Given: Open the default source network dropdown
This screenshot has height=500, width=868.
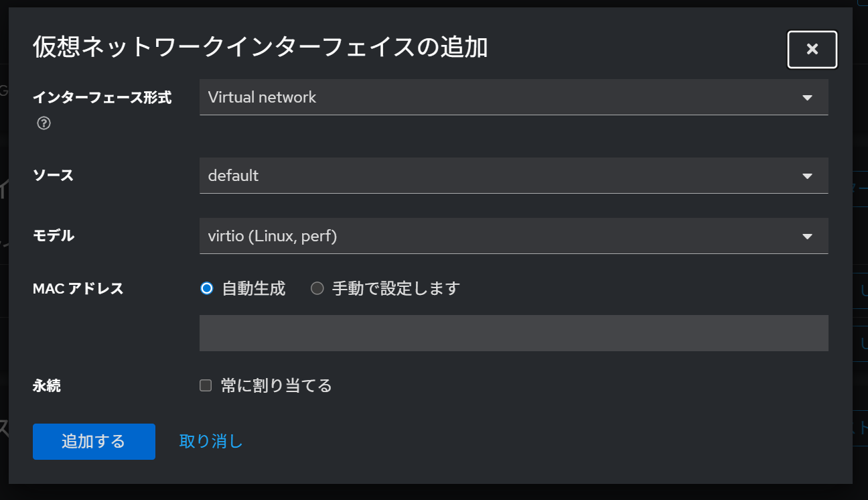Looking at the screenshot, I should coord(514,175).
